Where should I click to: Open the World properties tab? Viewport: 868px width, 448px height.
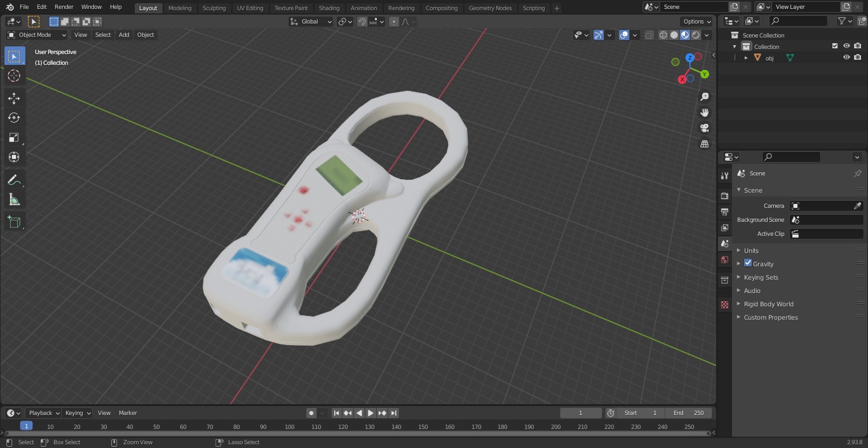coord(724,259)
